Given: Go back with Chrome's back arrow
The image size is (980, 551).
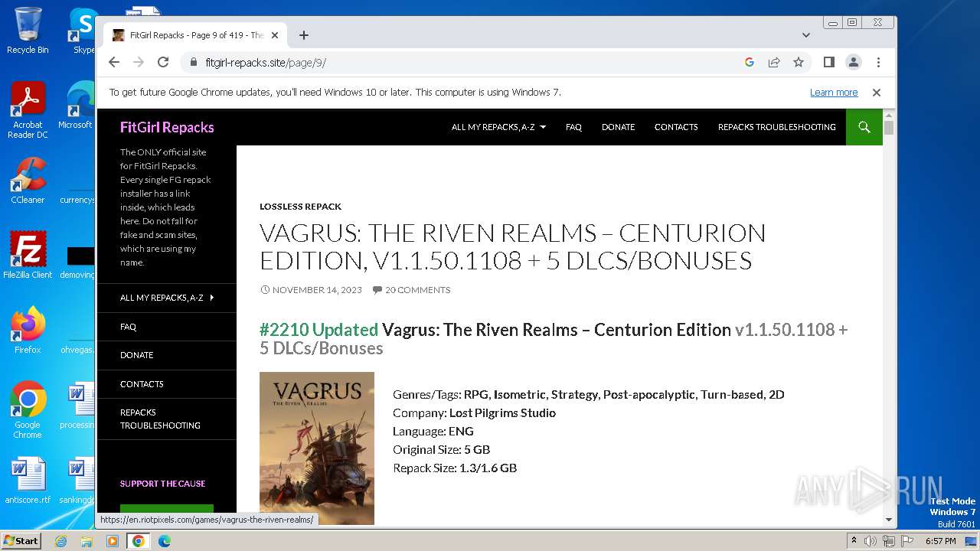Looking at the screenshot, I should pyautogui.click(x=114, y=62).
